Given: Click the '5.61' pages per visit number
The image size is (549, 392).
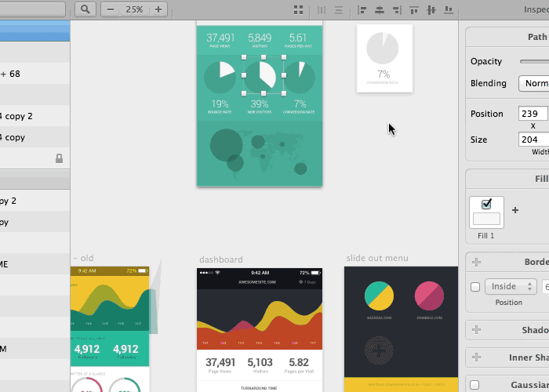Looking at the screenshot, I should (298, 38).
